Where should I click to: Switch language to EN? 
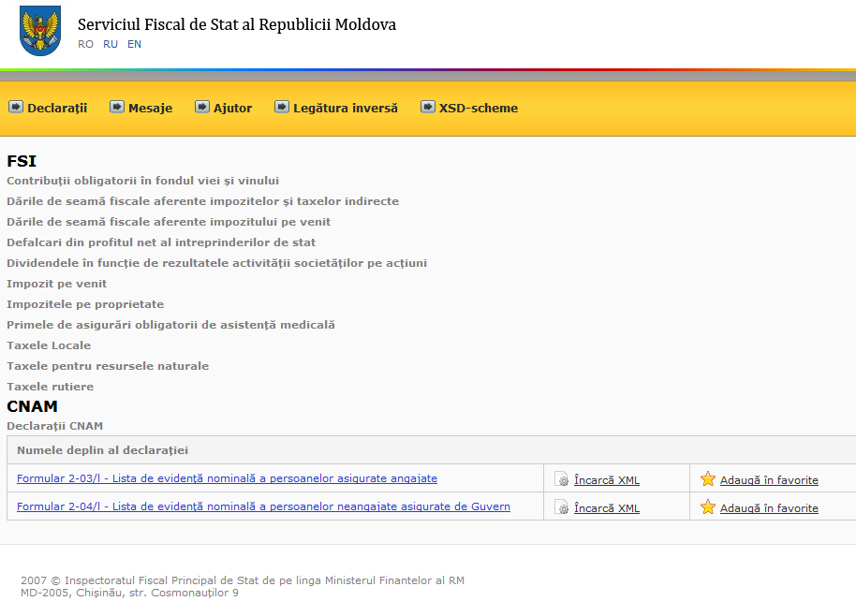(x=135, y=44)
